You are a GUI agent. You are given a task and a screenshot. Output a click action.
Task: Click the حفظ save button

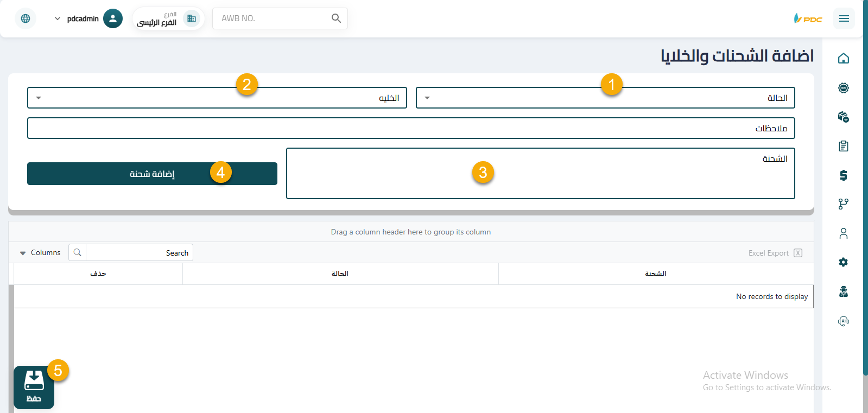click(34, 387)
